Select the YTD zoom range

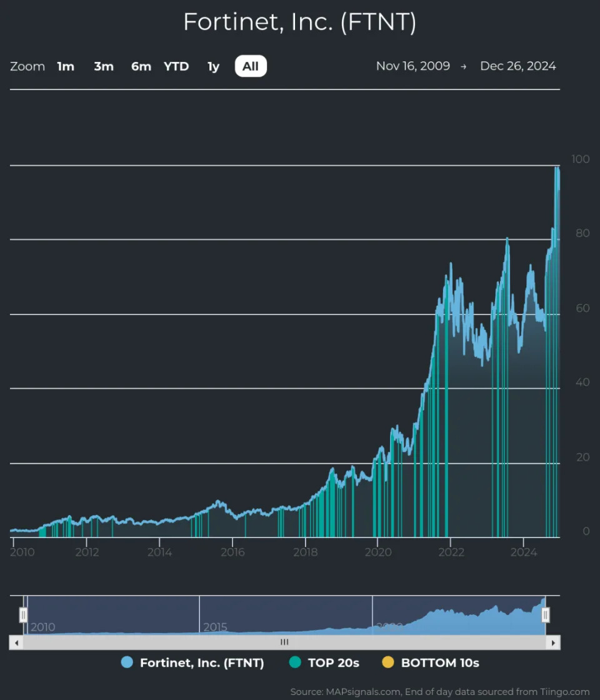pyautogui.click(x=176, y=66)
